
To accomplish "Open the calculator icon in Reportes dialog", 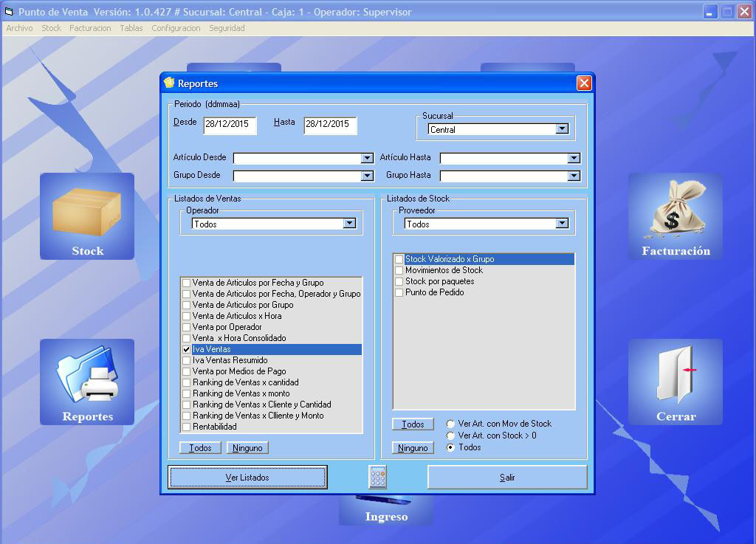I will pos(377,477).
